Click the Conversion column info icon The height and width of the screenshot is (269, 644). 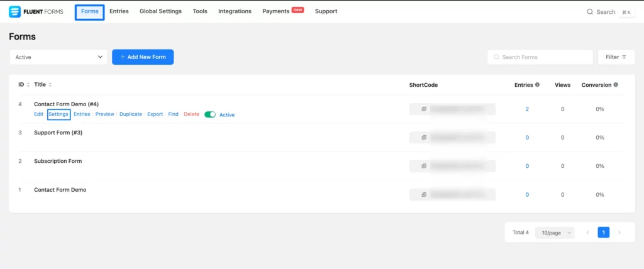[615, 85]
